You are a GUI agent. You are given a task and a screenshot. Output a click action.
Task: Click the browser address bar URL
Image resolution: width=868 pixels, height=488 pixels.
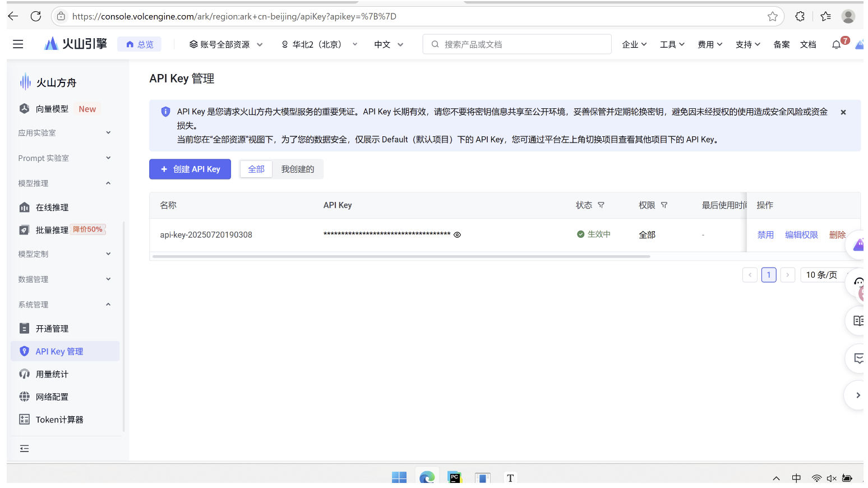[234, 16]
